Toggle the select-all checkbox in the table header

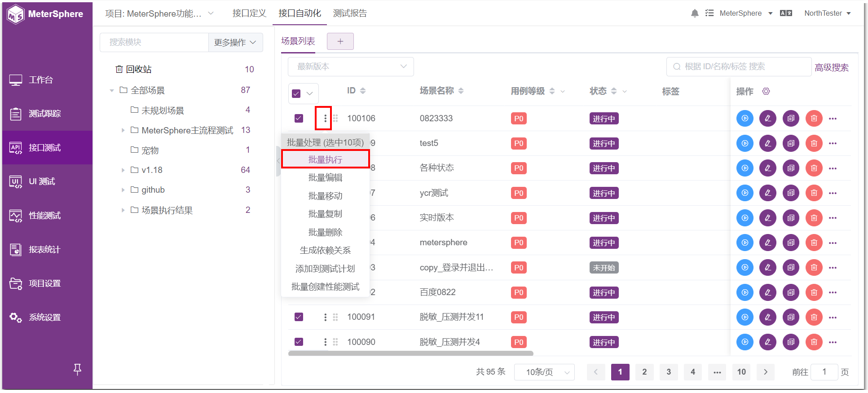pyautogui.click(x=296, y=93)
